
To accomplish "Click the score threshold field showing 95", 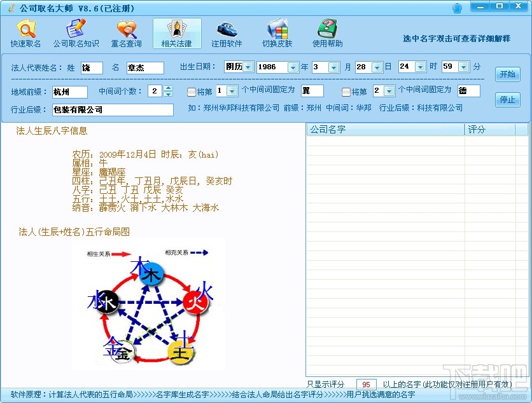I will 366,385.
